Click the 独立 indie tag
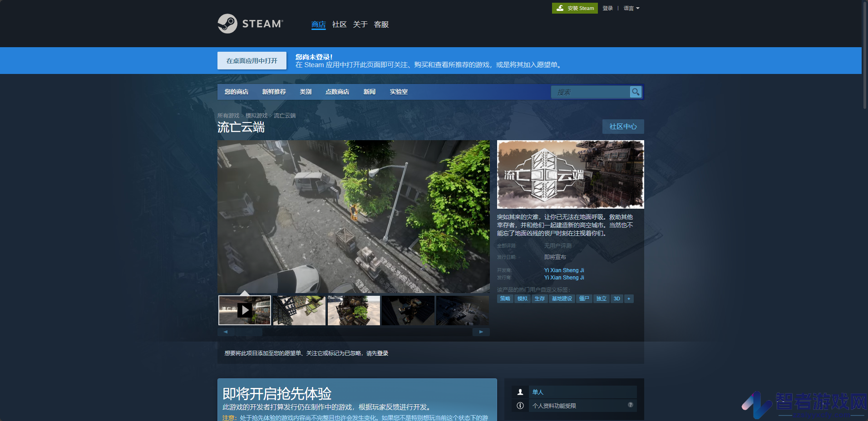 [602, 299]
